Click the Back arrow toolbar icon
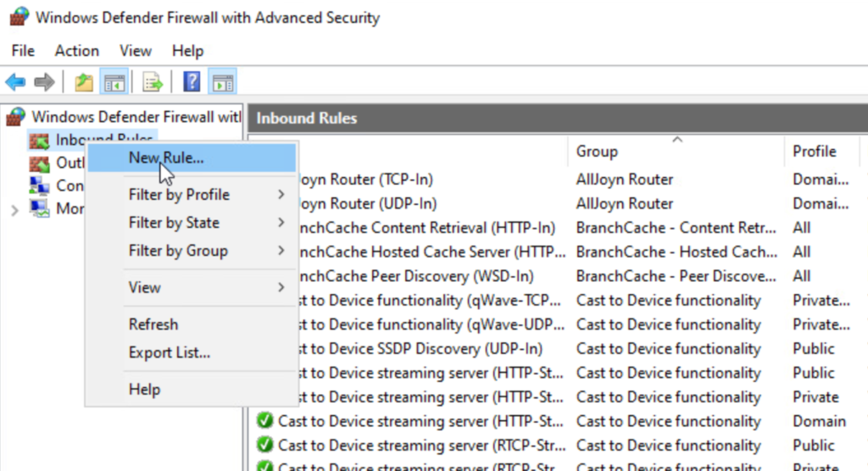The image size is (868, 471). pyautogui.click(x=15, y=82)
